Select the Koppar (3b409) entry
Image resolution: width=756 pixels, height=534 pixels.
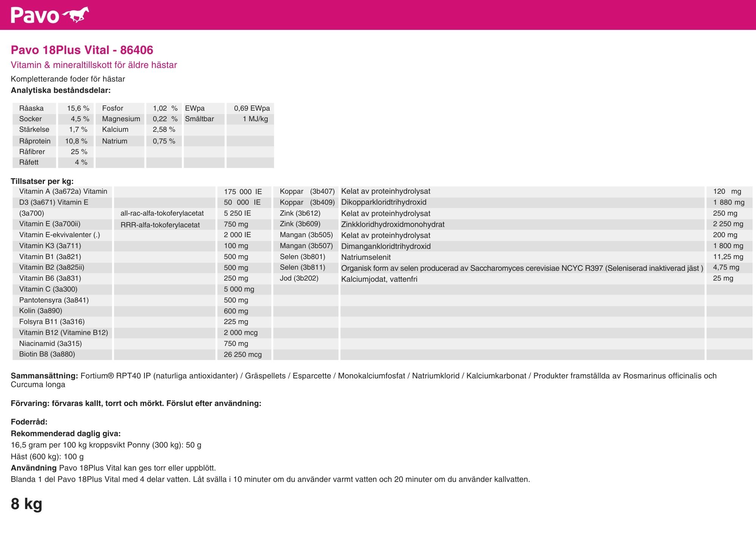tap(307, 202)
